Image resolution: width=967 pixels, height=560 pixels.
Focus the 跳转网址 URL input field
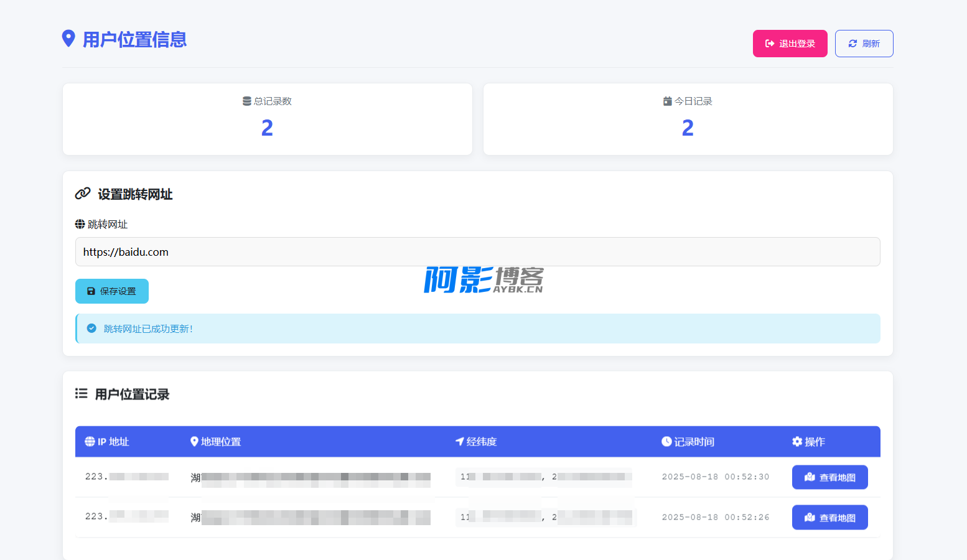point(477,252)
